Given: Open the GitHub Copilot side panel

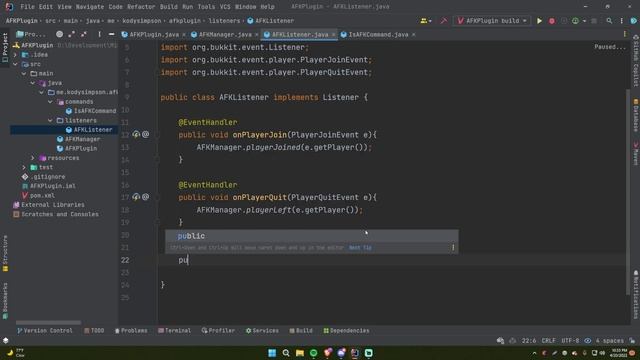Looking at the screenshot, I should (636, 60).
